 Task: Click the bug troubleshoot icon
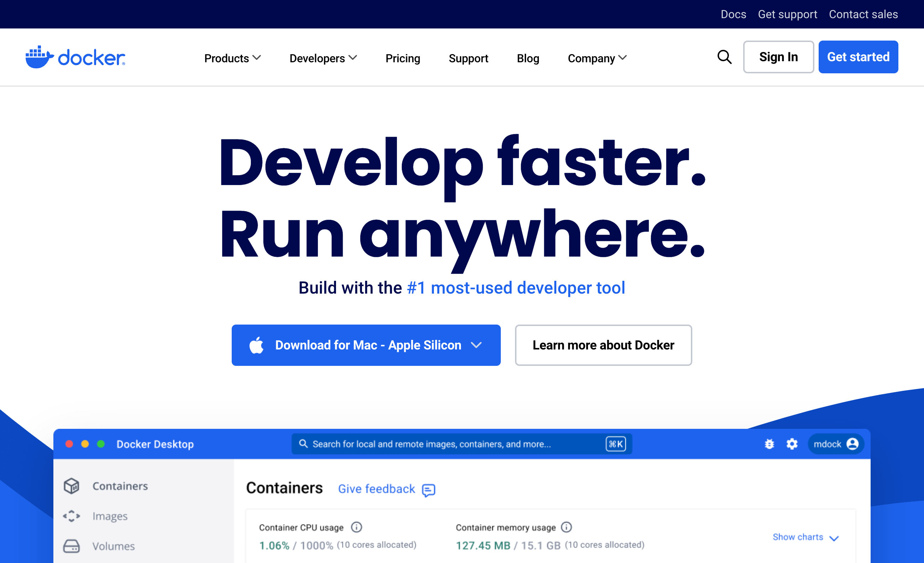[x=769, y=444]
